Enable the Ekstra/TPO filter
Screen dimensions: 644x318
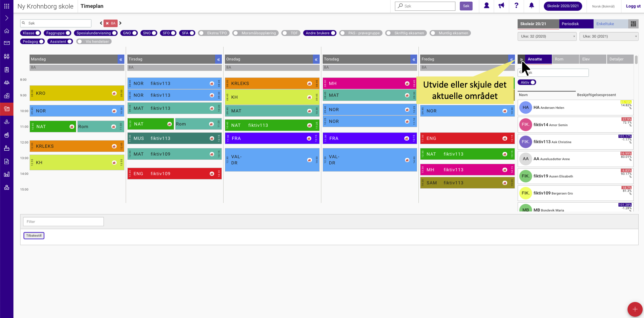click(x=214, y=33)
